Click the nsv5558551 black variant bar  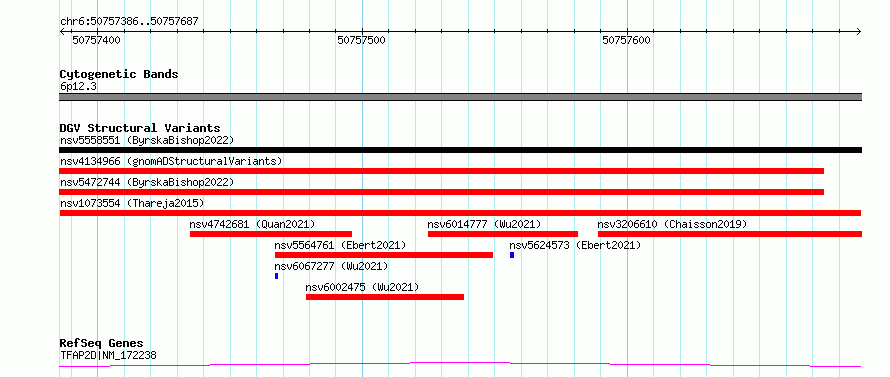coord(460,150)
